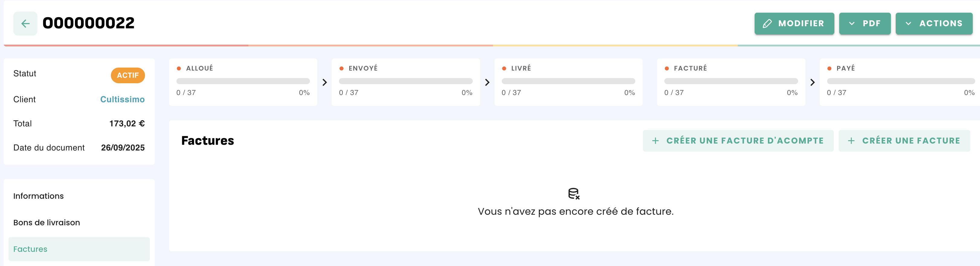
Task: Click chevron arrow between Envoyé and Livré
Action: point(487,82)
